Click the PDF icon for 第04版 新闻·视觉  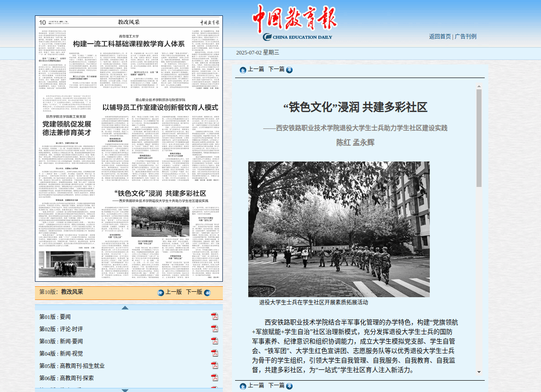pyautogui.click(x=215, y=353)
